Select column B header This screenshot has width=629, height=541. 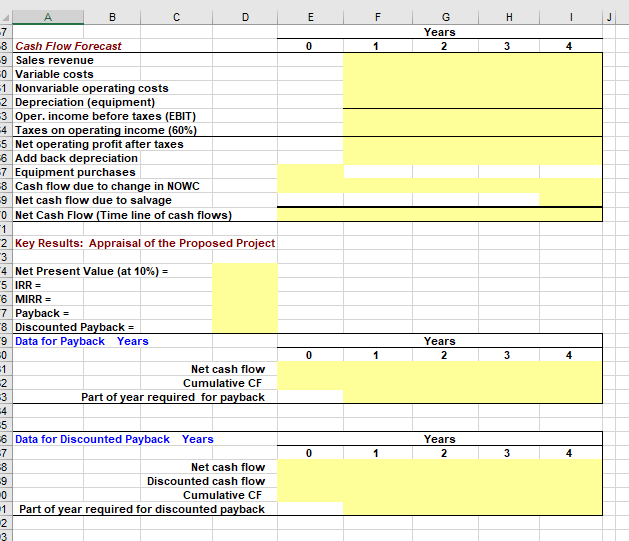(112, 17)
